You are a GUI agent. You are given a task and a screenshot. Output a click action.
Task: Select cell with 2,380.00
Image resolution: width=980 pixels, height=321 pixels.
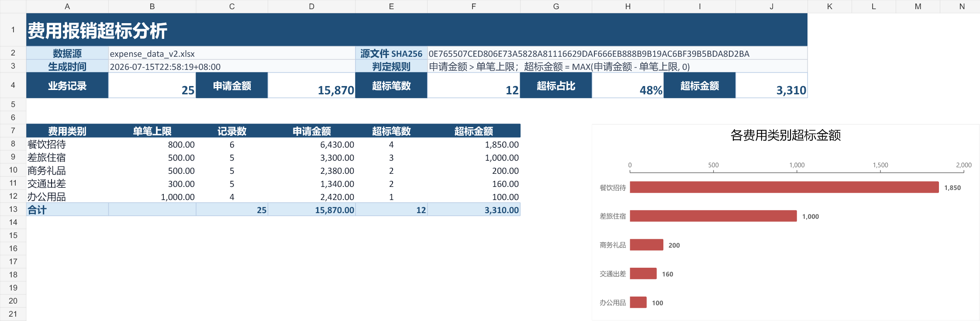pos(311,170)
